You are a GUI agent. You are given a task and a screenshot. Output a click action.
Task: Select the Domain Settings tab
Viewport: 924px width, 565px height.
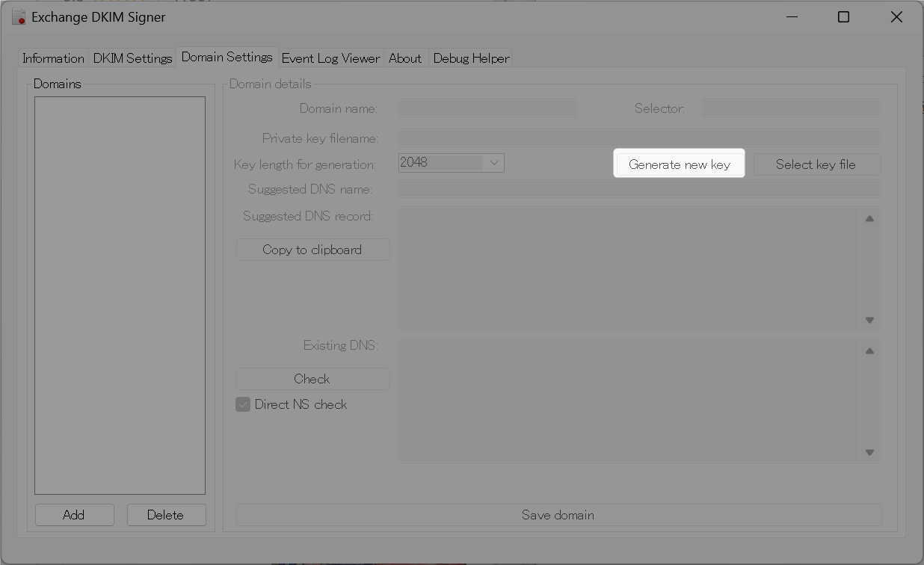pos(227,57)
